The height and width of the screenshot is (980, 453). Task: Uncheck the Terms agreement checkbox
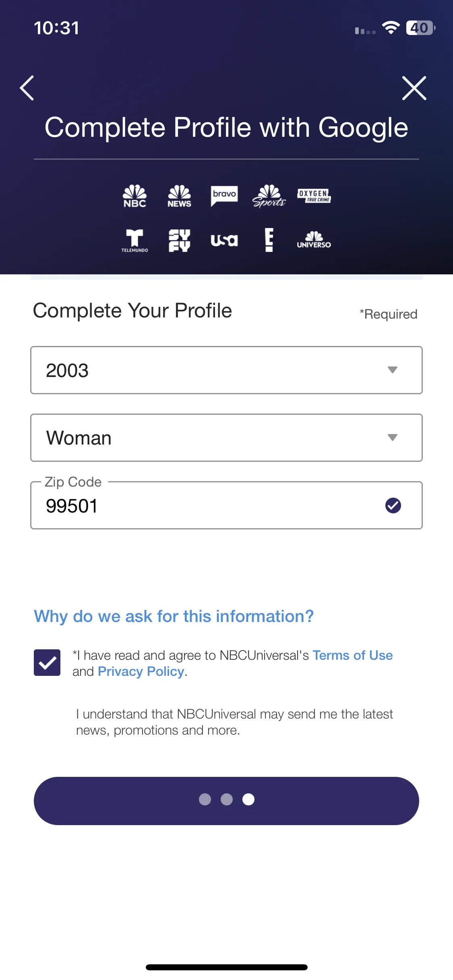[47, 663]
